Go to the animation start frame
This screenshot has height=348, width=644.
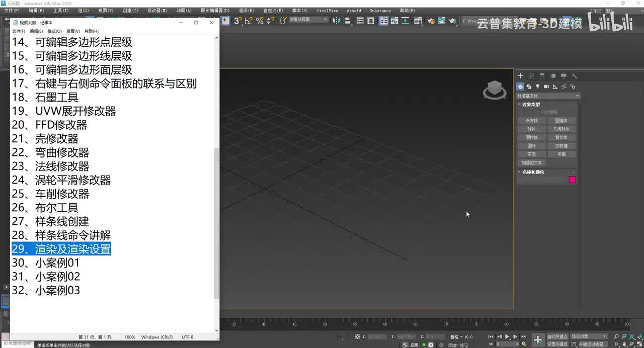coord(491,336)
